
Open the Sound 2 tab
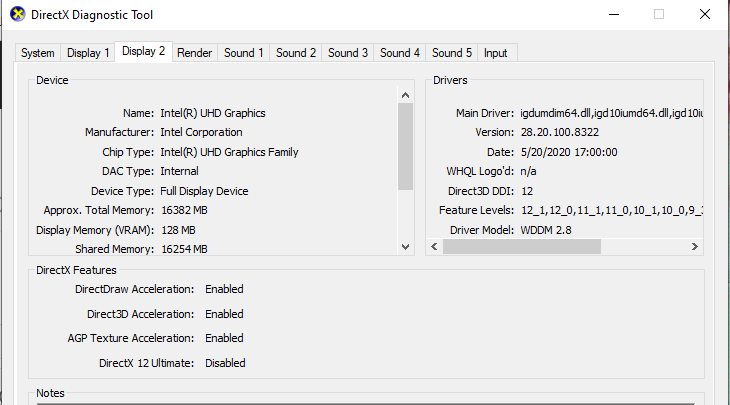(x=296, y=53)
